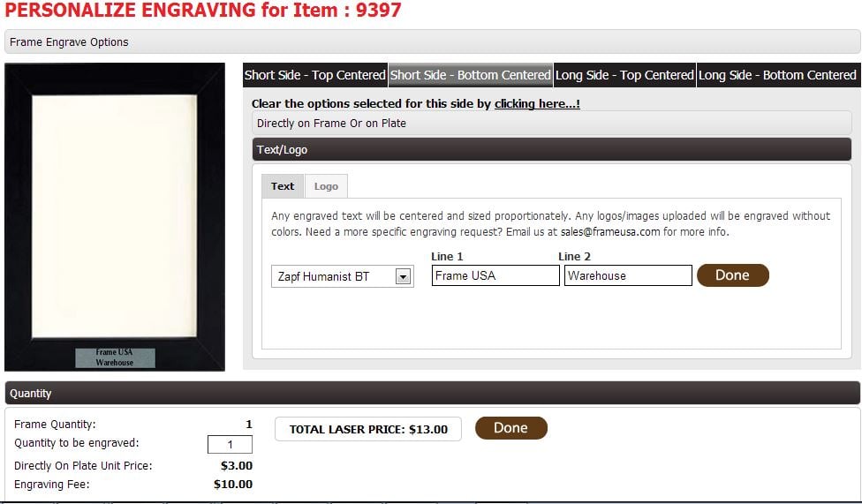The height and width of the screenshot is (504, 862).
Task: Open Long Side - Top Centered tab
Action: 624,75
